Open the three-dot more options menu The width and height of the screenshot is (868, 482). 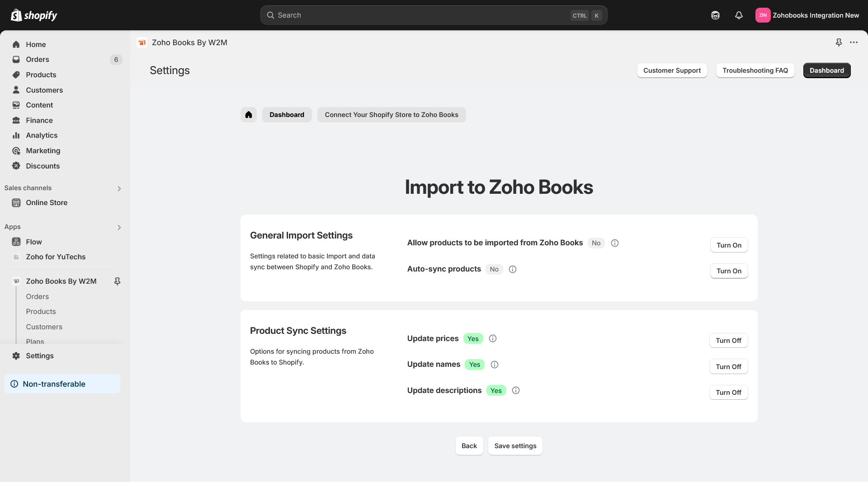coord(854,42)
